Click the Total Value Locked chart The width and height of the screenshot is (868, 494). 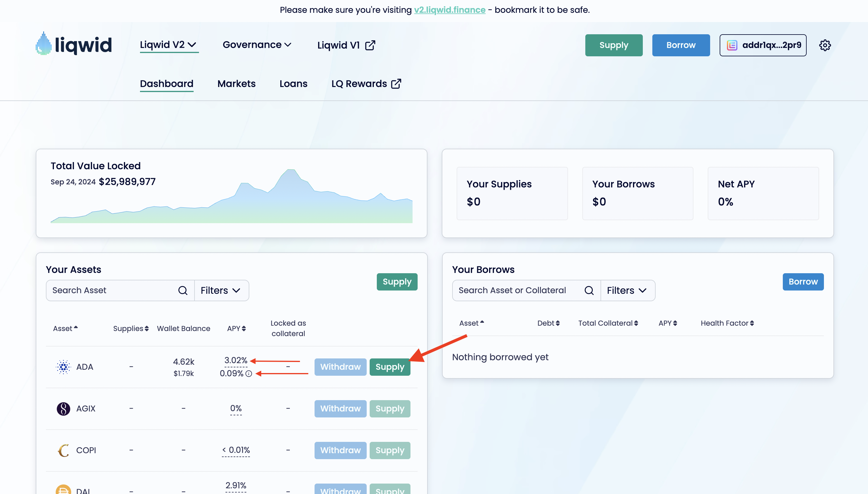point(231,196)
